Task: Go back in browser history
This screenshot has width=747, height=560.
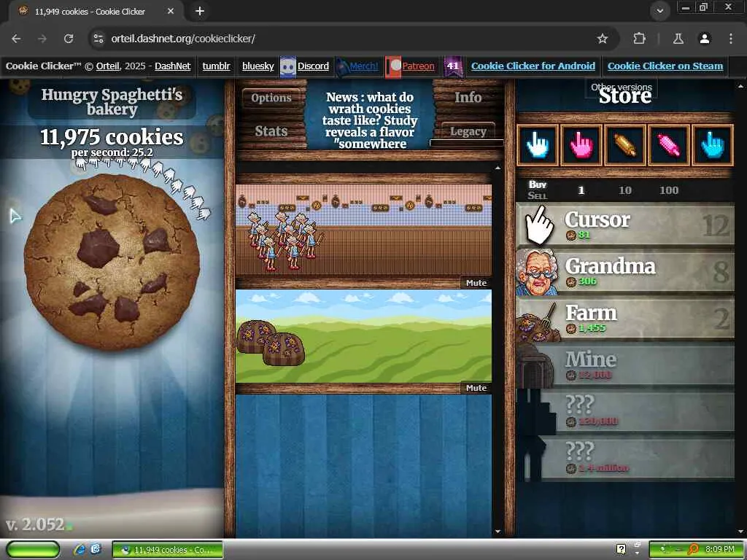Action: point(16,39)
